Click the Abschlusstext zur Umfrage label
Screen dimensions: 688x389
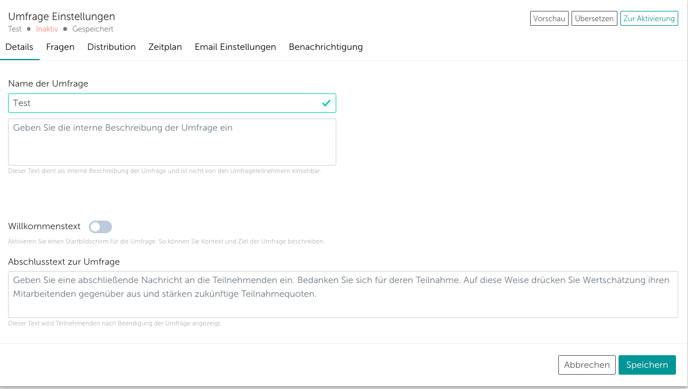(64, 261)
